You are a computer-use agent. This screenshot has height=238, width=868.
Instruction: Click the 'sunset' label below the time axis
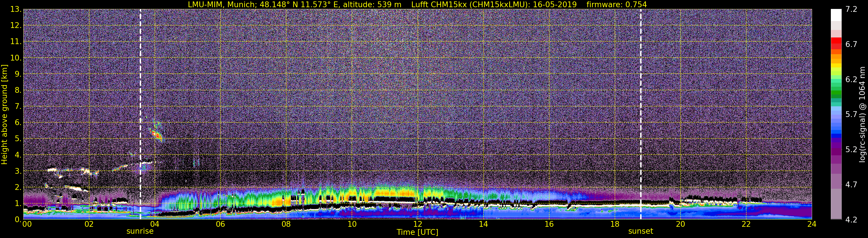[640, 231]
